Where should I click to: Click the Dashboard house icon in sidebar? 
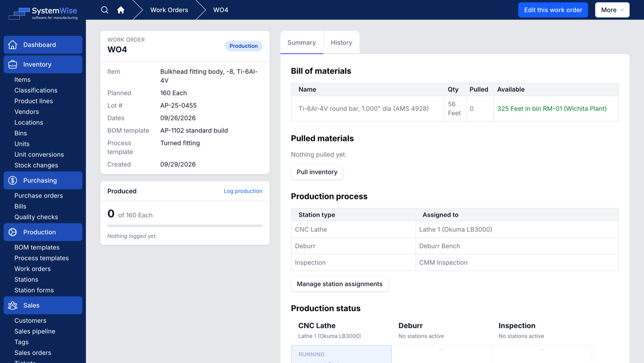13,45
